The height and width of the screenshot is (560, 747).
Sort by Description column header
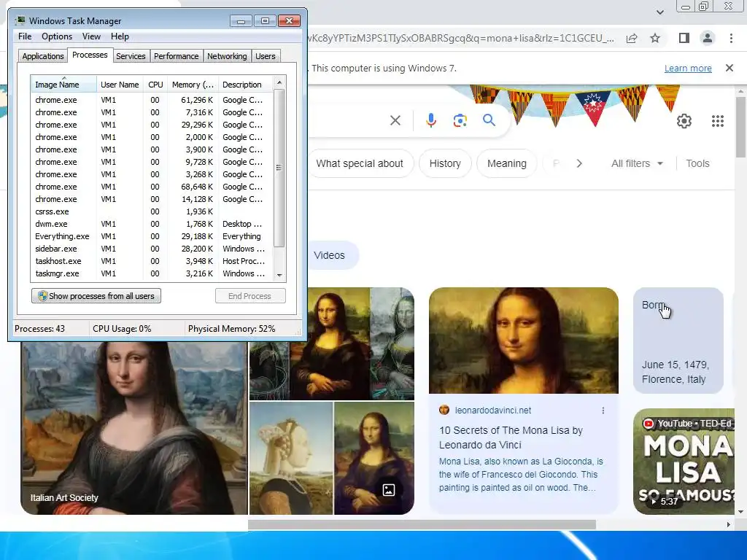coord(245,85)
